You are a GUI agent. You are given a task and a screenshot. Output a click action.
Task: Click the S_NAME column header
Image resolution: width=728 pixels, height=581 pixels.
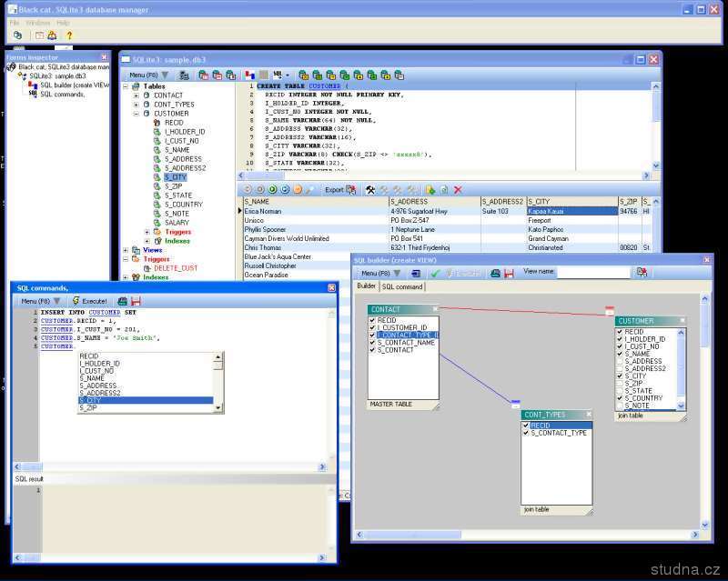click(x=316, y=202)
